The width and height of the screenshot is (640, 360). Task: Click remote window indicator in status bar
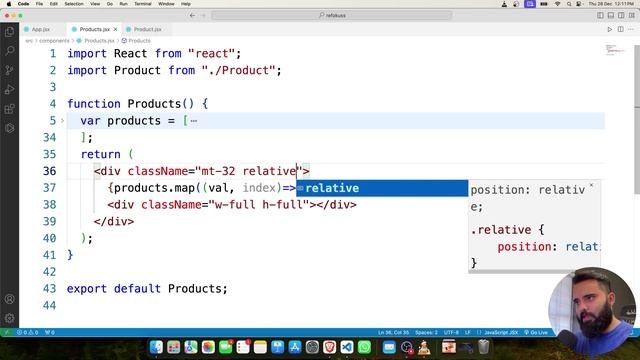pyautogui.click(x=7, y=332)
